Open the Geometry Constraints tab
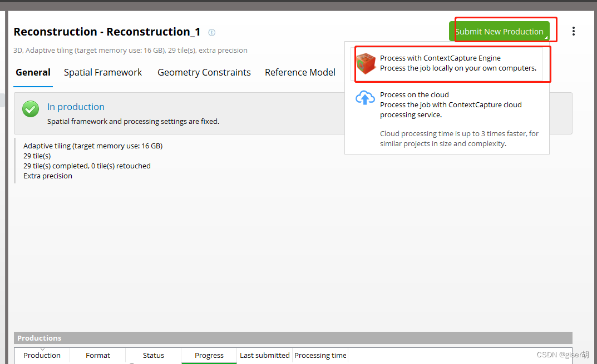 204,72
